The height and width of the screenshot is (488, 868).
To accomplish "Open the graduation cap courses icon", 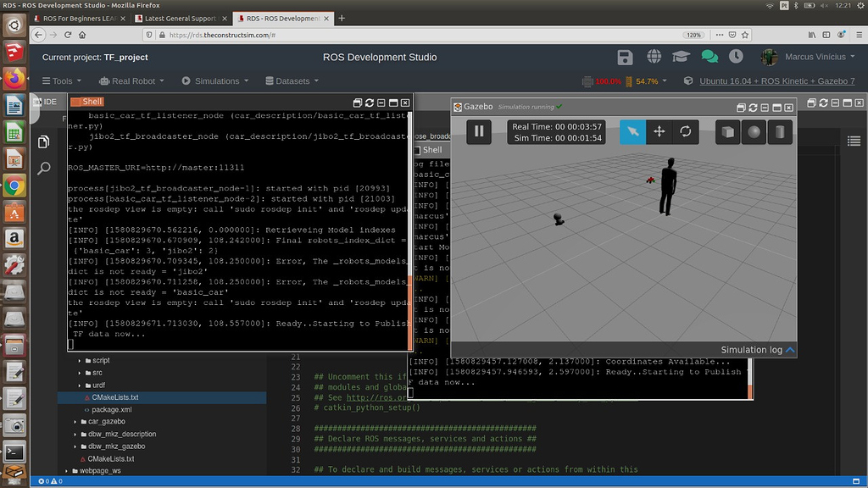I will 681,57.
